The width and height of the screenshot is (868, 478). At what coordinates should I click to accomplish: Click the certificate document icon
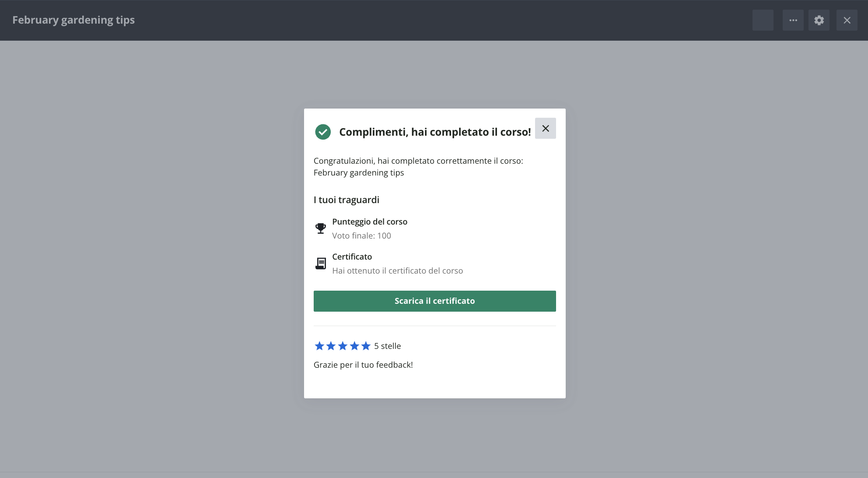tap(321, 264)
